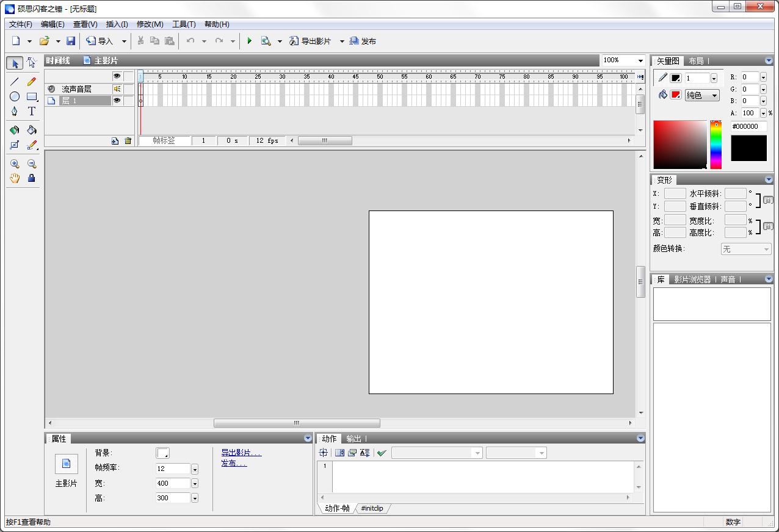
Task: Click the Zoom In magnifier tool
Action: 15,164
